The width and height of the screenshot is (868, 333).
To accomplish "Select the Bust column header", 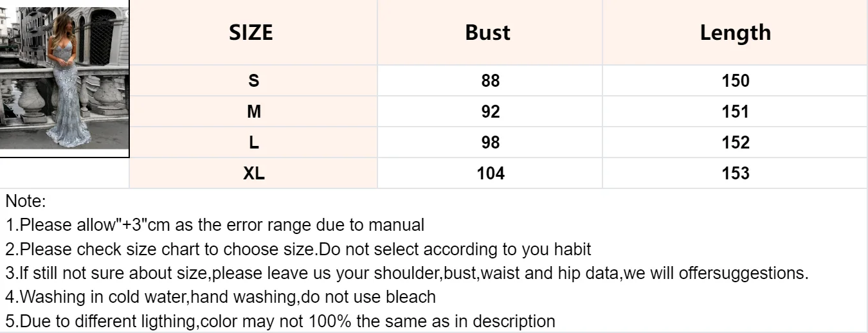I will click(x=490, y=32).
